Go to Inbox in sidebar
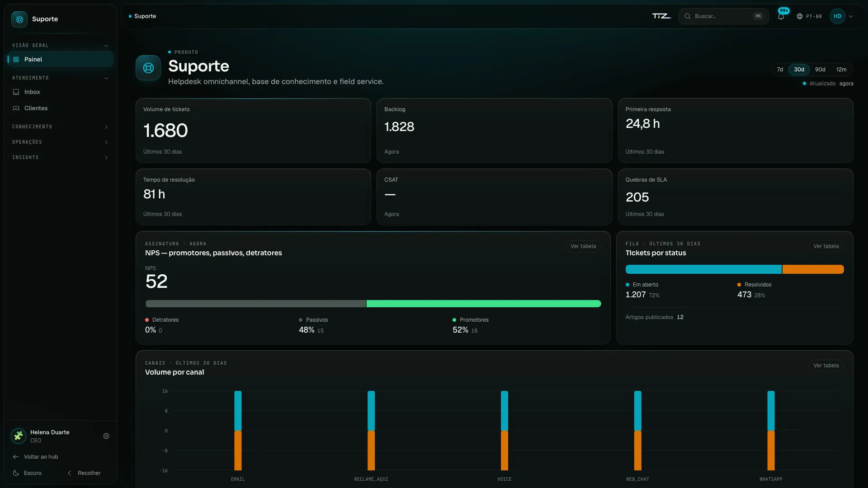 click(x=60, y=92)
